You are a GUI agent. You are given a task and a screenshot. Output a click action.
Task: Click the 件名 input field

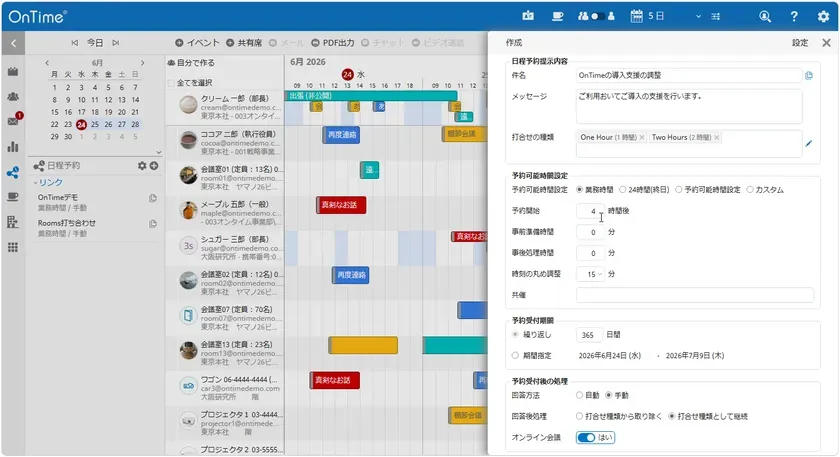tap(689, 76)
